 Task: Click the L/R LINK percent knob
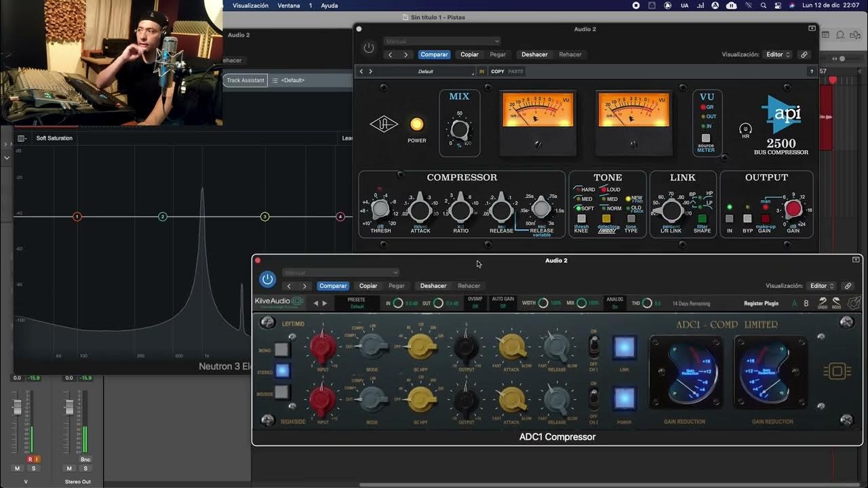coord(671,209)
